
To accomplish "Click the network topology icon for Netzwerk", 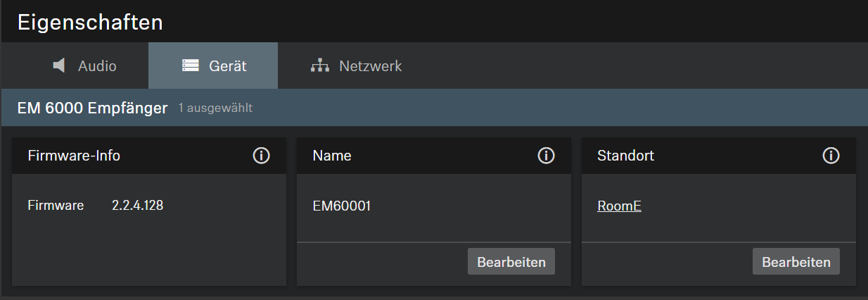I will [x=320, y=66].
